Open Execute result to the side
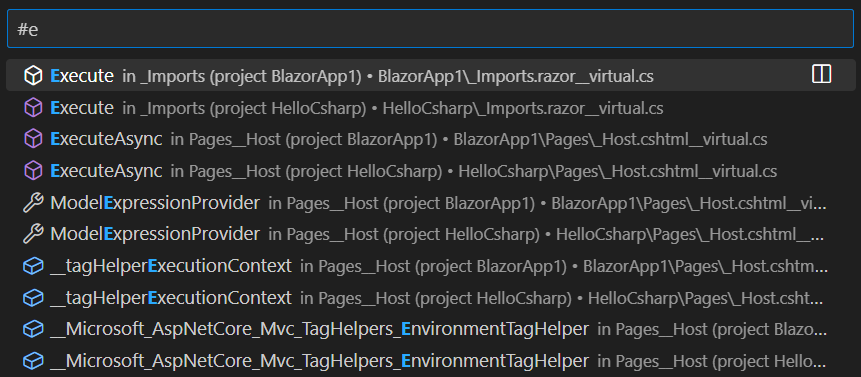The height and width of the screenshot is (377, 861). tap(821, 74)
